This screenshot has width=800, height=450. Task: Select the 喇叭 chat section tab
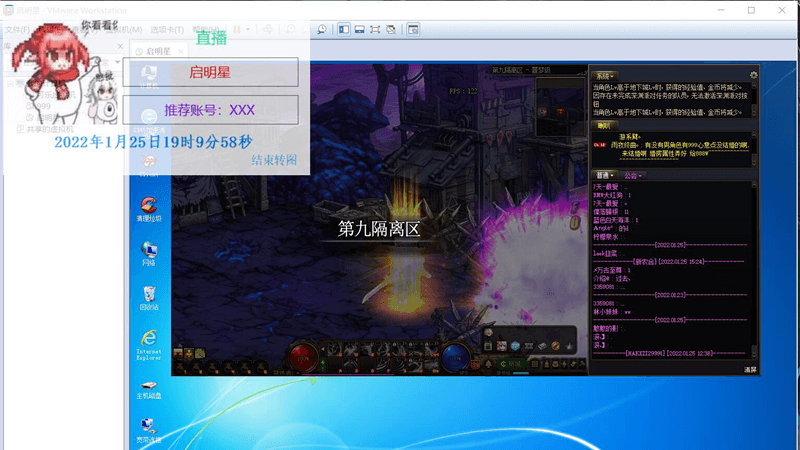(x=604, y=126)
